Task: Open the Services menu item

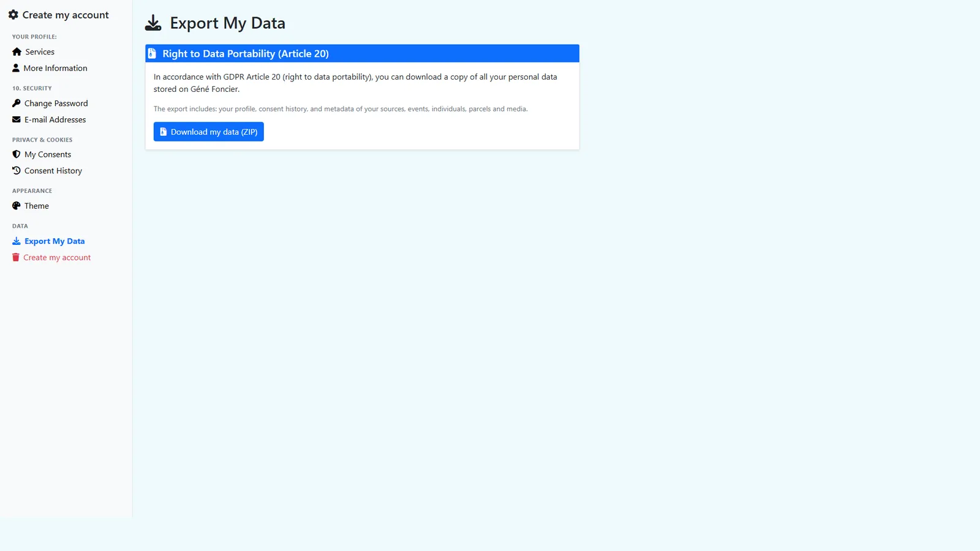Action: coord(40,52)
